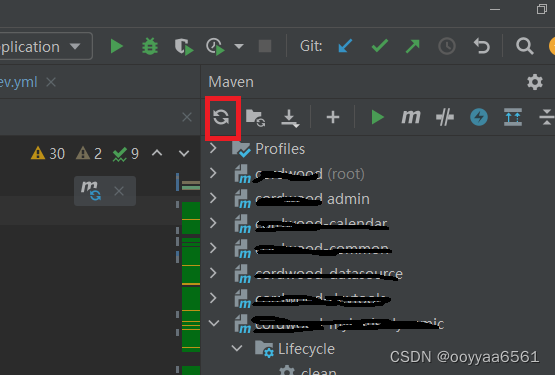Select the Profiles tree item
This screenshot has height=375, width=555.
(x=280, y=149)
